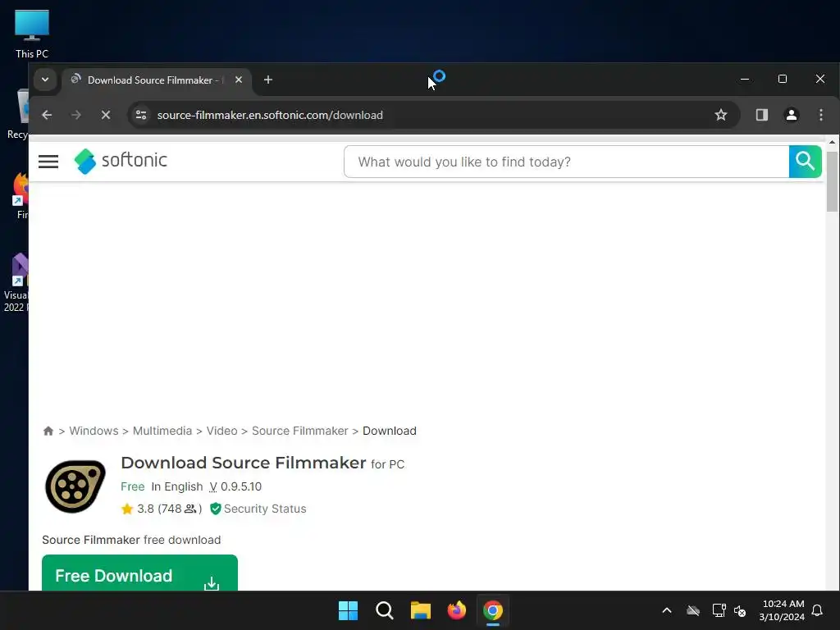Viewport: 840px width, 630px height.
Task: Open taskbar Search
Action: 385,610
